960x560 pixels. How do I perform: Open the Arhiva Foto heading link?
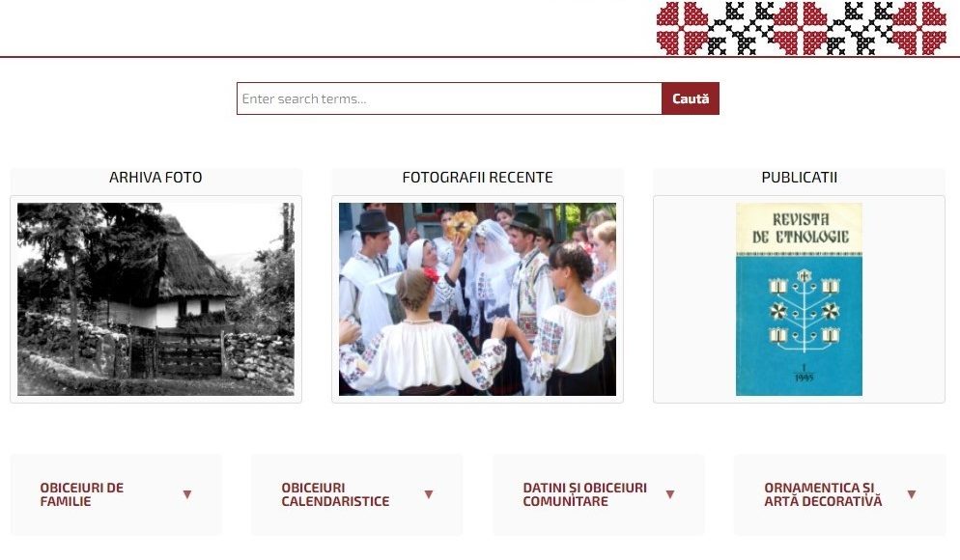click(155, 178)
